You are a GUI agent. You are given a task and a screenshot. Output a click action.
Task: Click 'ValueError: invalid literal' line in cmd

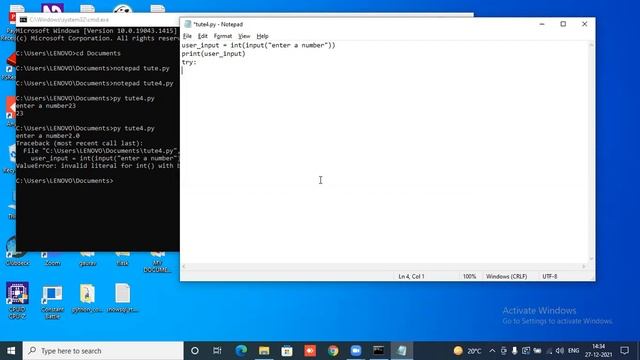pos(98,166)
